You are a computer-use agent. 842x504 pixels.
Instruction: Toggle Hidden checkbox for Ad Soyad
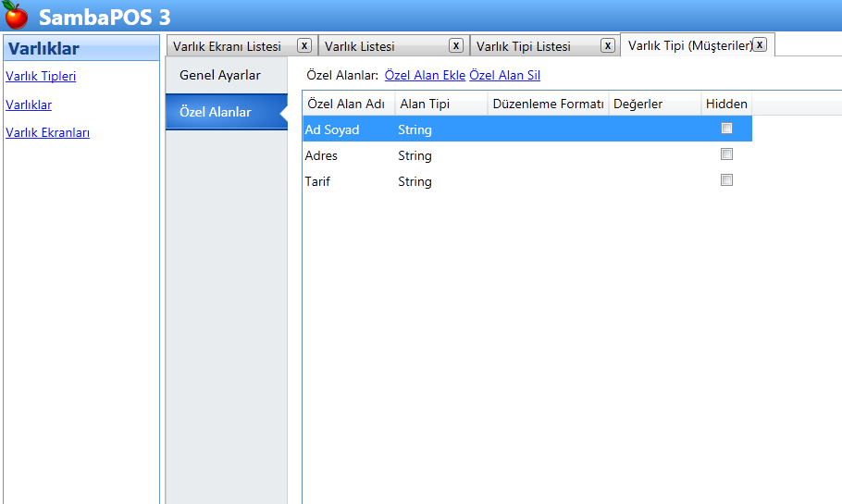point(726,129)
